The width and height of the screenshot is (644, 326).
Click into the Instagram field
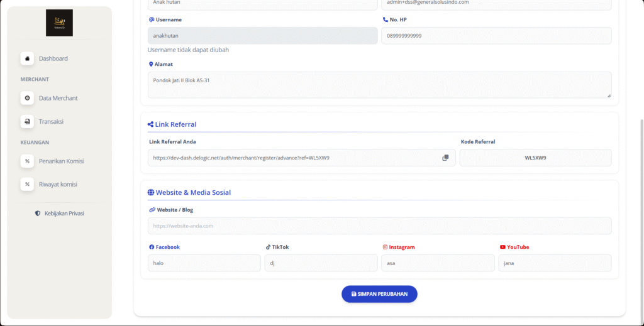click(x=438, y=263)
